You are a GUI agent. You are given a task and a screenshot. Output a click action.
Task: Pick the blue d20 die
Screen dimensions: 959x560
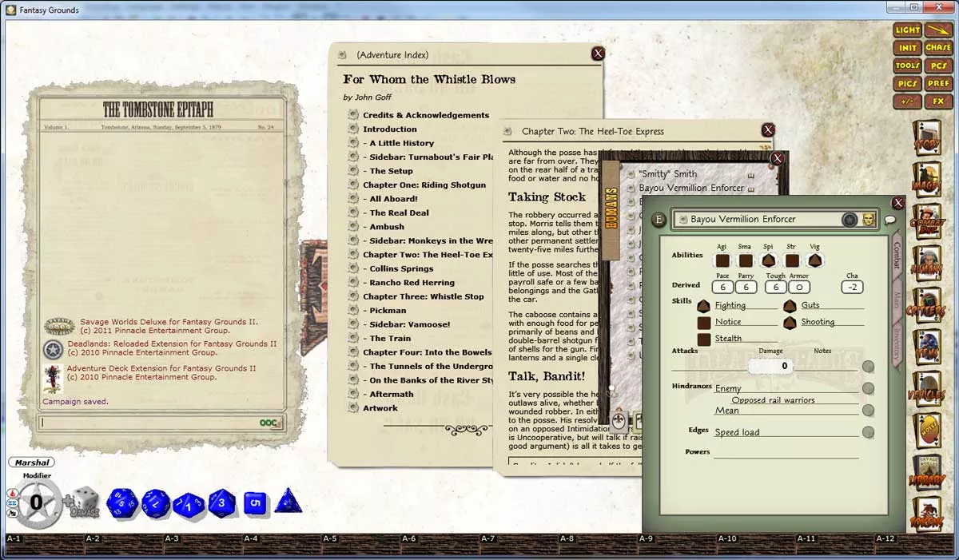(122, 503)
